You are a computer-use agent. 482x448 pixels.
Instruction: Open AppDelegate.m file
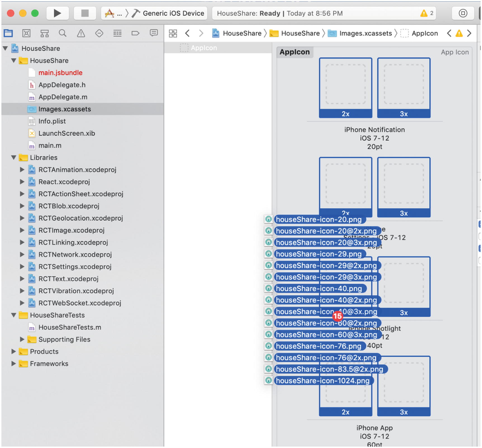click(63, 97)
